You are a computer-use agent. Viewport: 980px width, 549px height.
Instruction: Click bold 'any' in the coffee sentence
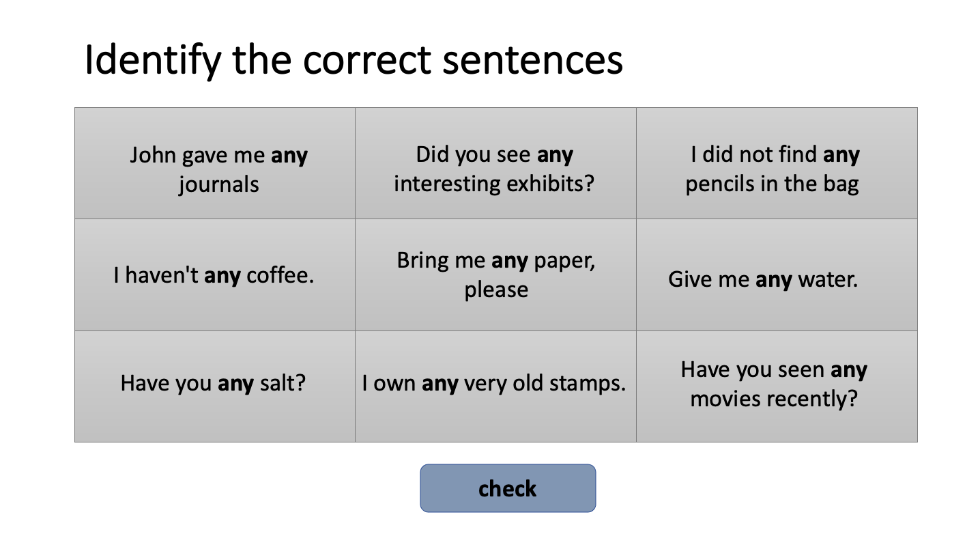click(222, 277)
